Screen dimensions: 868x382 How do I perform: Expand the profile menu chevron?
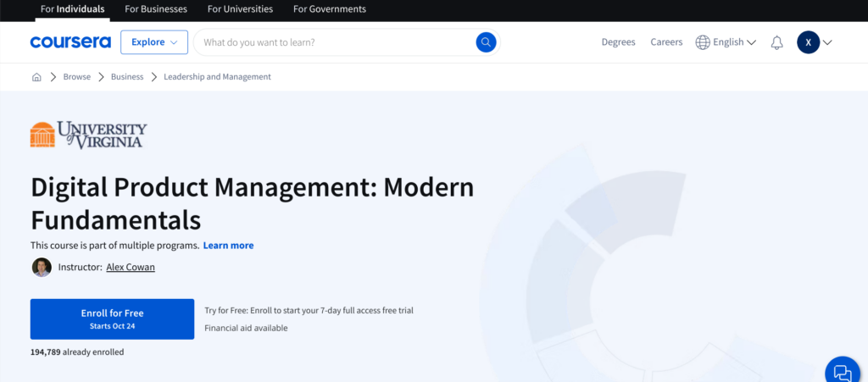tap(828, 42)
